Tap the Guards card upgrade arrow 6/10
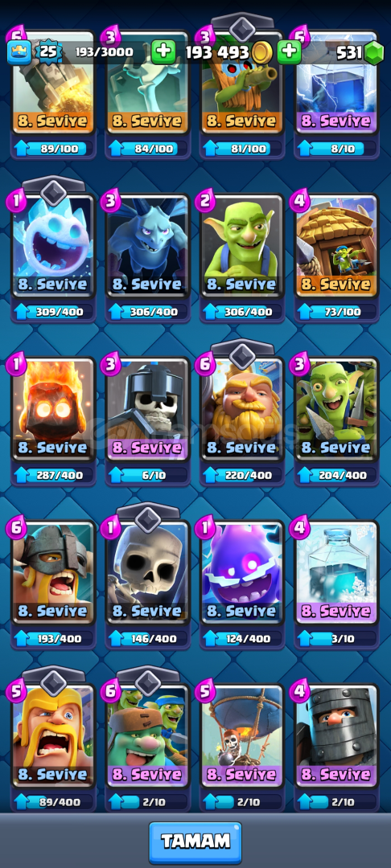Screen dimensions: 391x868 [x=117, y=475]
